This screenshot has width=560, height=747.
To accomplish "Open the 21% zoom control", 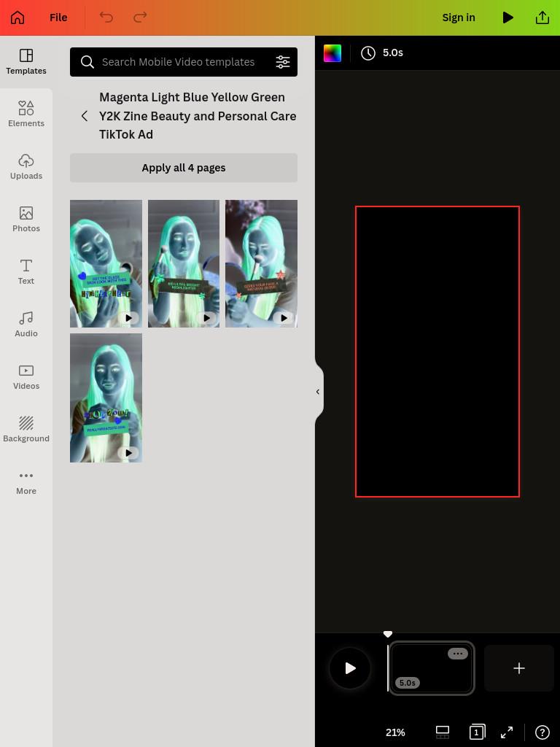I will (395, 732).
